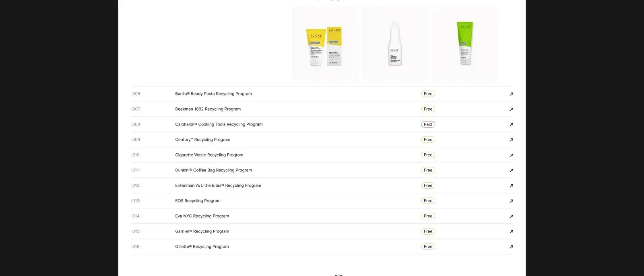Open arrow icon for Garnier row

(x=511, y=232)
